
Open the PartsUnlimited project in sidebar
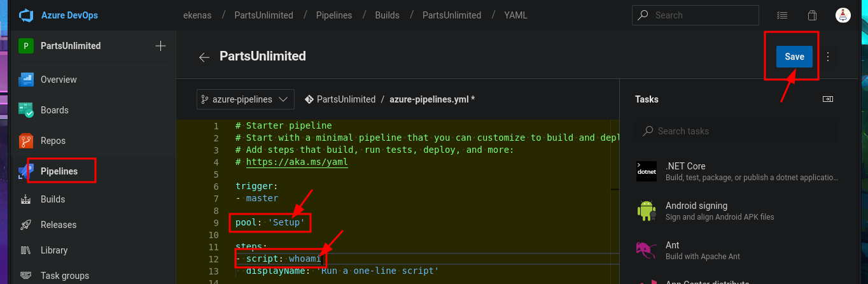pos(70,46)
